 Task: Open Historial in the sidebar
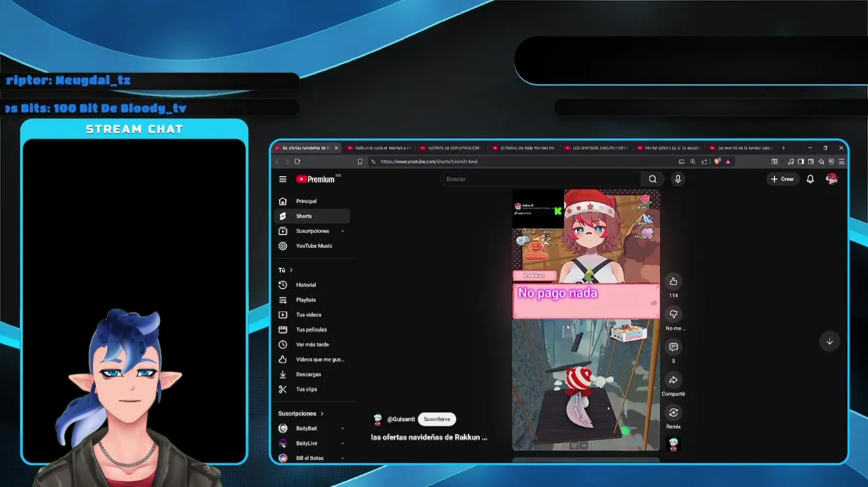point(312,285)
